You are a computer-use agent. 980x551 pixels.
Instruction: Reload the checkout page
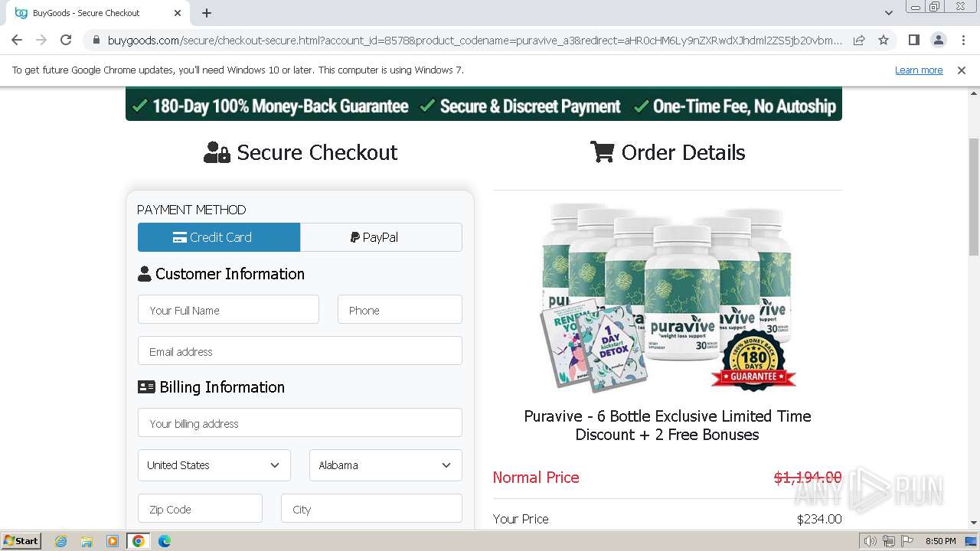tap(66, 40)
